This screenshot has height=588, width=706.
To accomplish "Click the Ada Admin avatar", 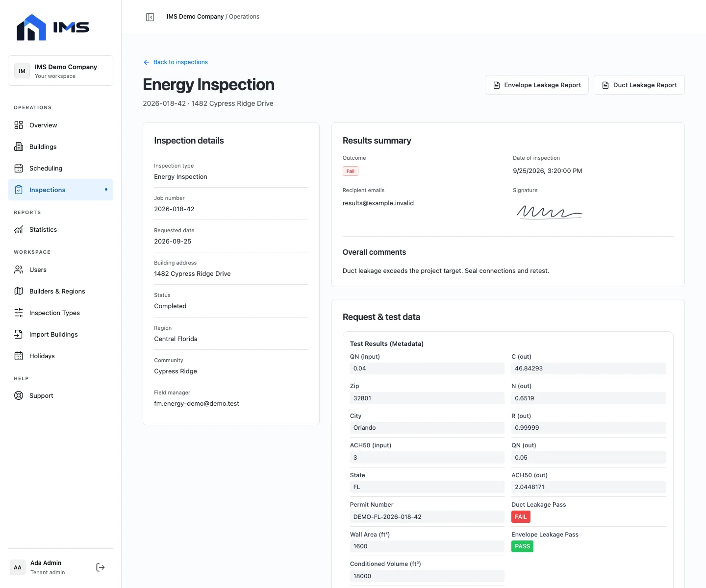I will click(18, 567).
